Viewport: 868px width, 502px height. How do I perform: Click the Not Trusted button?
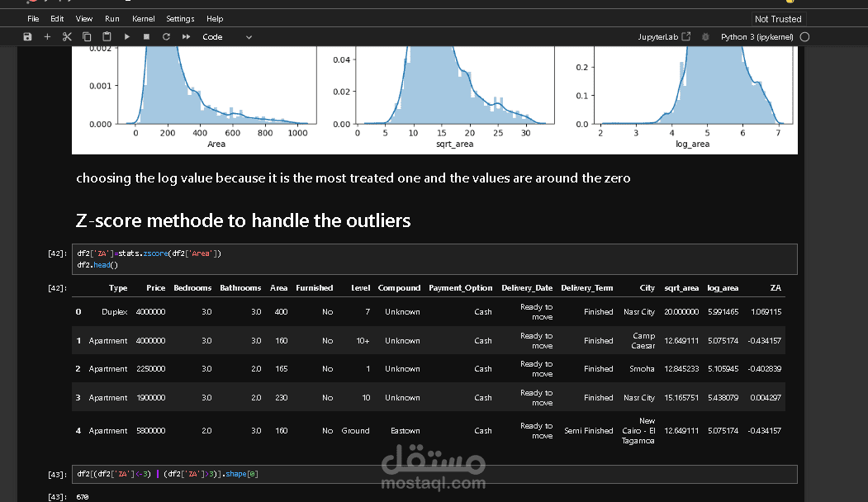(778, 19)
